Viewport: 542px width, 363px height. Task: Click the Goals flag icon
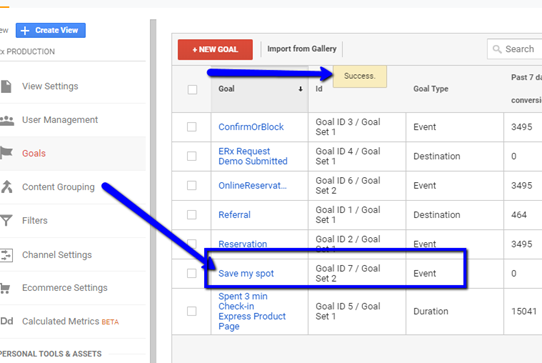point(6,153)
